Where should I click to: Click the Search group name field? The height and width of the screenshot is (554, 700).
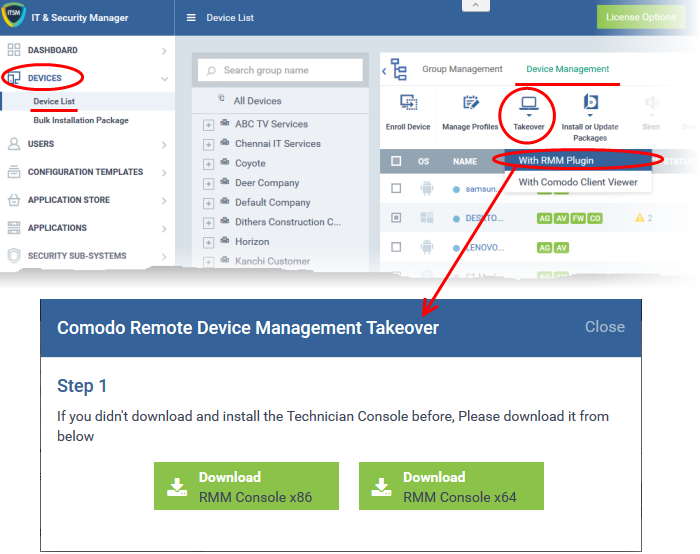tap(280, 70)
